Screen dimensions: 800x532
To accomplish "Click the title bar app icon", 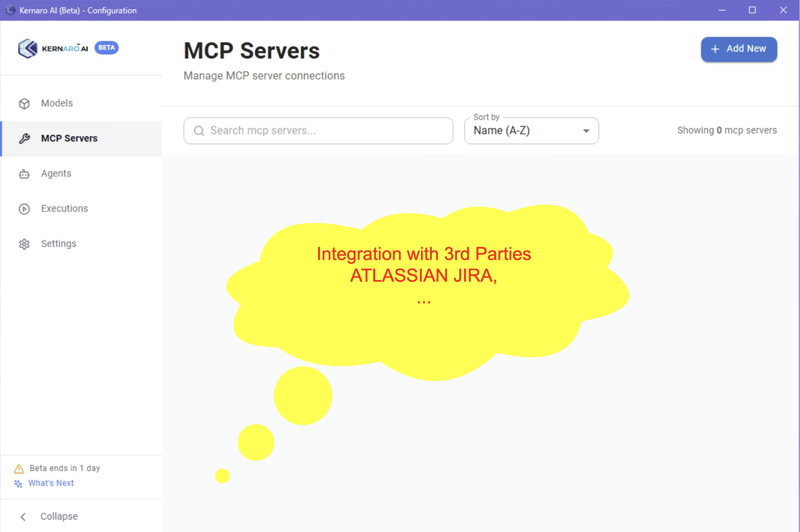I will point(10,10).
